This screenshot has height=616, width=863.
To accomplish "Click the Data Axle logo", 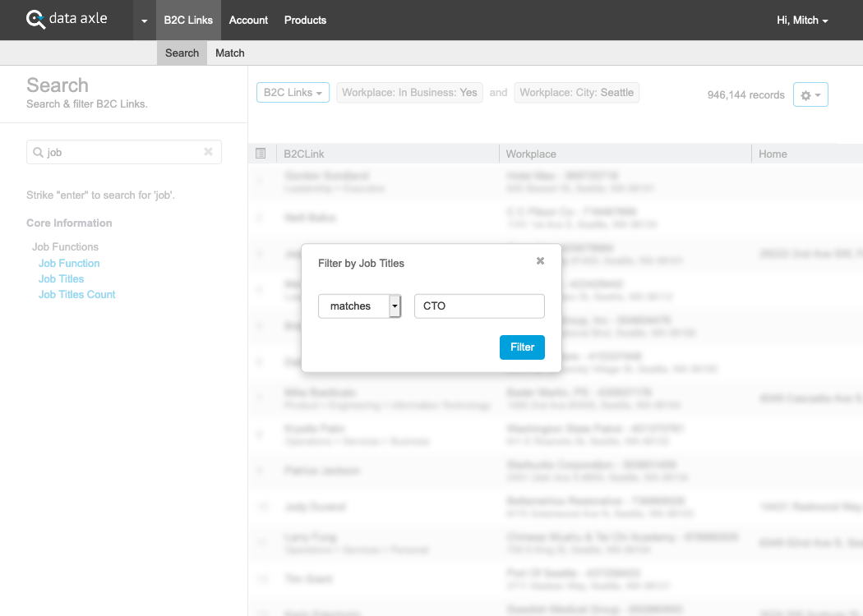I will pyautogui.click(x=67, y=19).
